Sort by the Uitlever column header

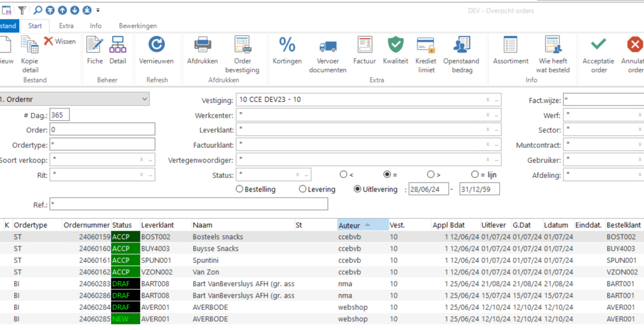tap(495, 225)
